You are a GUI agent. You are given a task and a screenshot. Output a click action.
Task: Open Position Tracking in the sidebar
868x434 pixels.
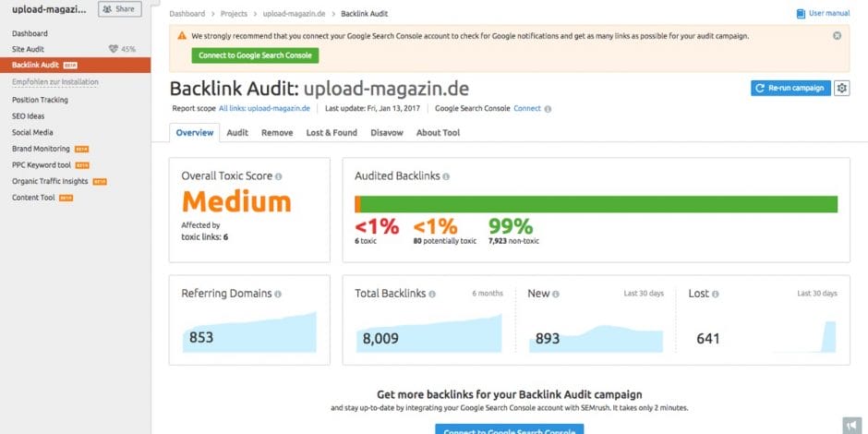coord(40,100)
